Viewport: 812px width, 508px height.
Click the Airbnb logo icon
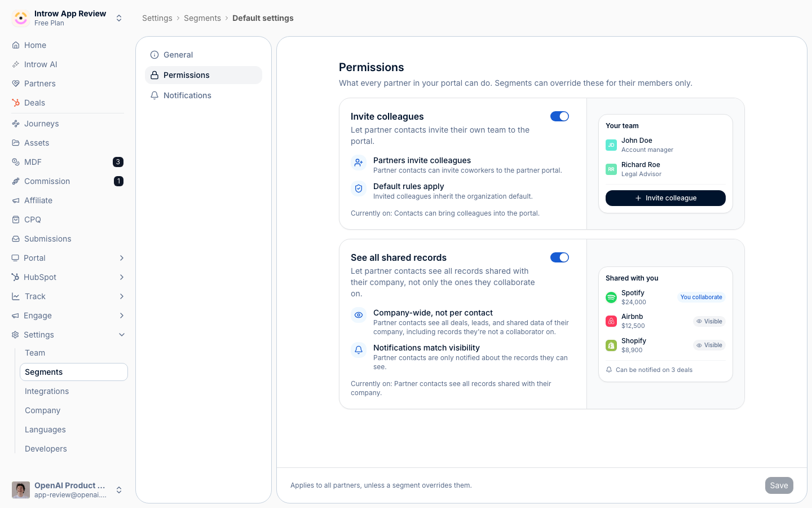pos(611,321)
